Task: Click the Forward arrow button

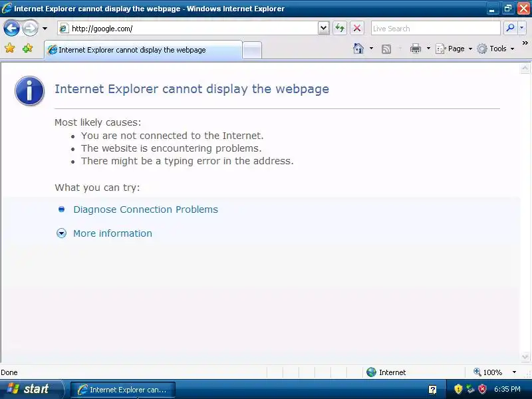Action: 30,28
